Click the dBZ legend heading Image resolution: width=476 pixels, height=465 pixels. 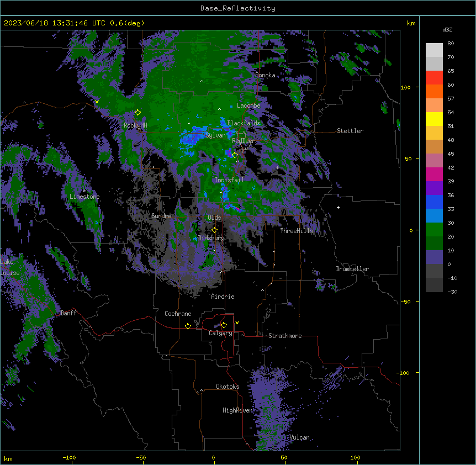point(447,29)
